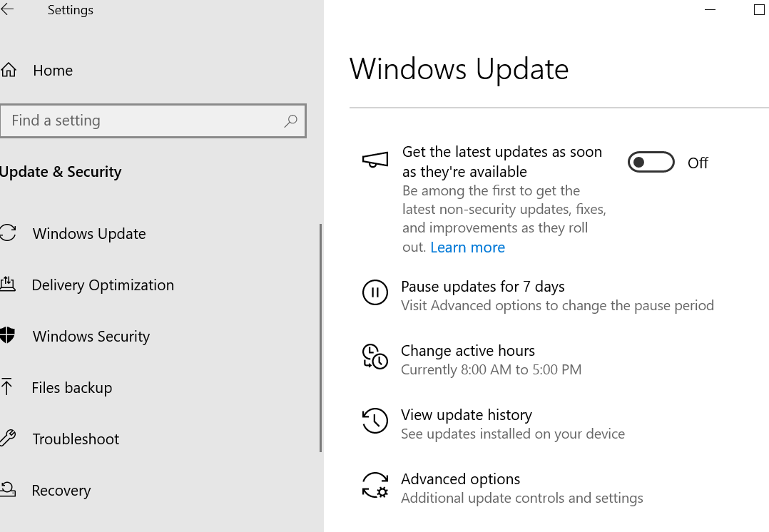Focus the Find a setting field

153,121
